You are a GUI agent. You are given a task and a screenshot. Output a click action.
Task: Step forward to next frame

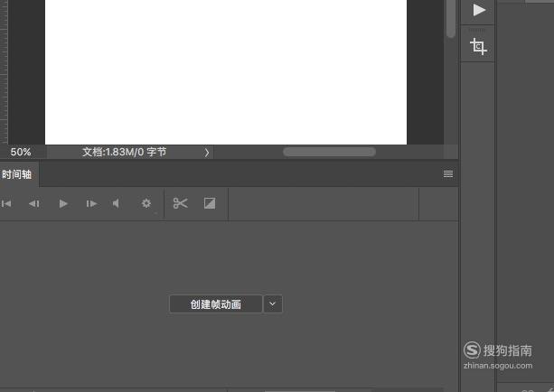[x=91, y=204]
